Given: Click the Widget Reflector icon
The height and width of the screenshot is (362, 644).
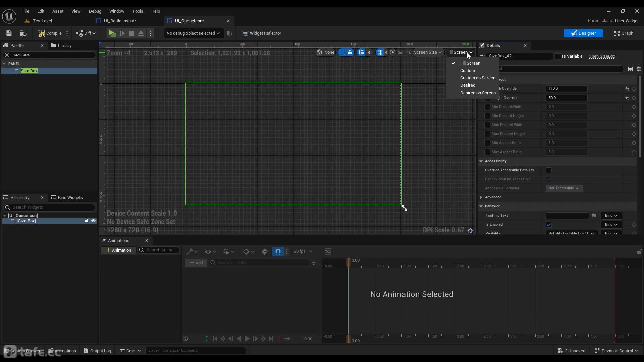Looking at the screenshot, I should coord(244,33).
